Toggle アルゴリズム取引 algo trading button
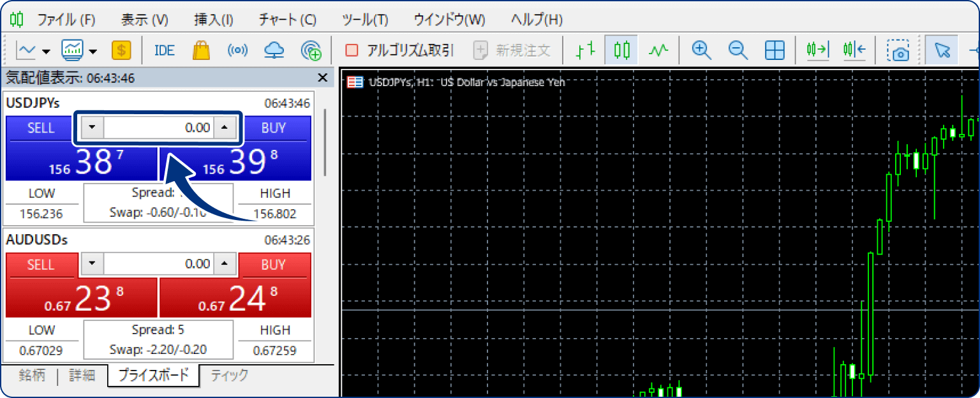Image resolution: width=980 pixels, height=398 pixels. [x=399, y=50]
